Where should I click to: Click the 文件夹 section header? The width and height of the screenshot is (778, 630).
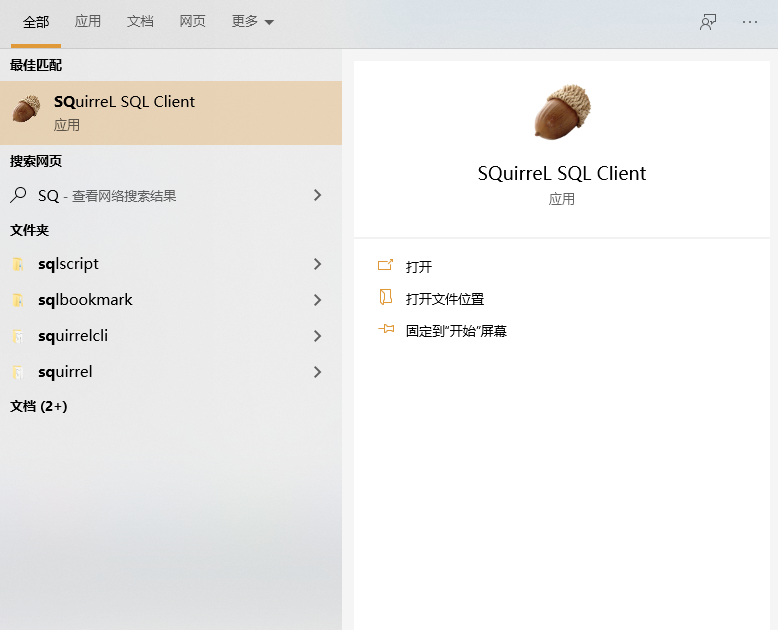pyautogui.click(x=29, y=230)
